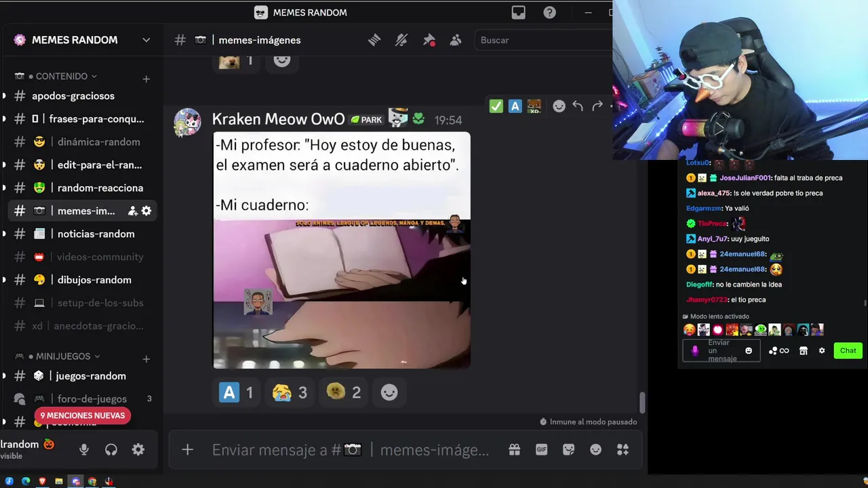868x488 pixels.
Task: Open the inbox icon in title bar
Action: tap(519, 12)
